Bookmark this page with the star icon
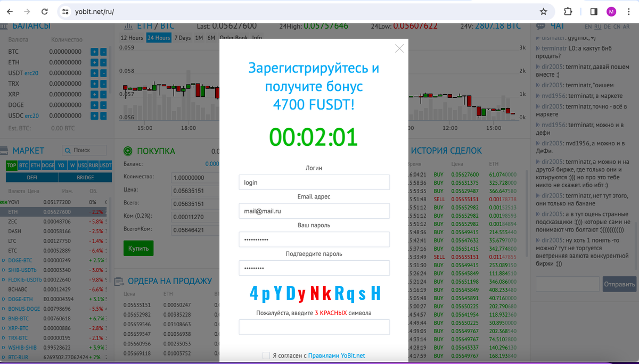Screen dimensions: 639x364 [543, 11]
